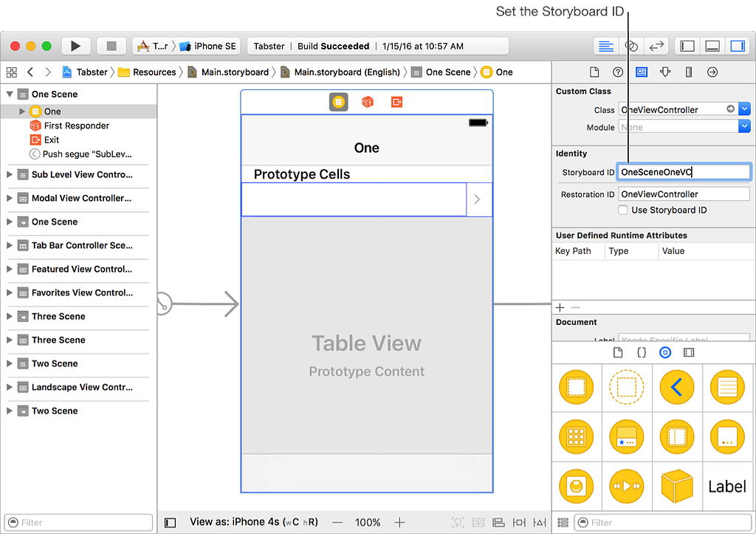Pick View Controller object in library
This screenshot has height=534, width=756.
click(x=576, y=387)
